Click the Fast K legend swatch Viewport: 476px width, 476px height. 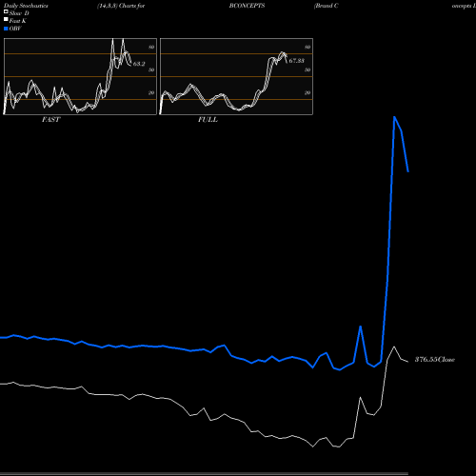tap(6, 19)
